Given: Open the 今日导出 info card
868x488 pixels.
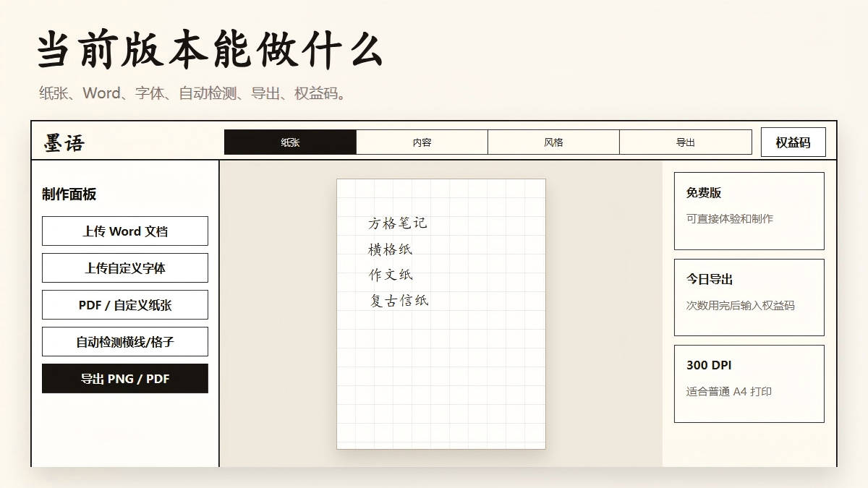Looking at the screenshot, I should [749, 297].
